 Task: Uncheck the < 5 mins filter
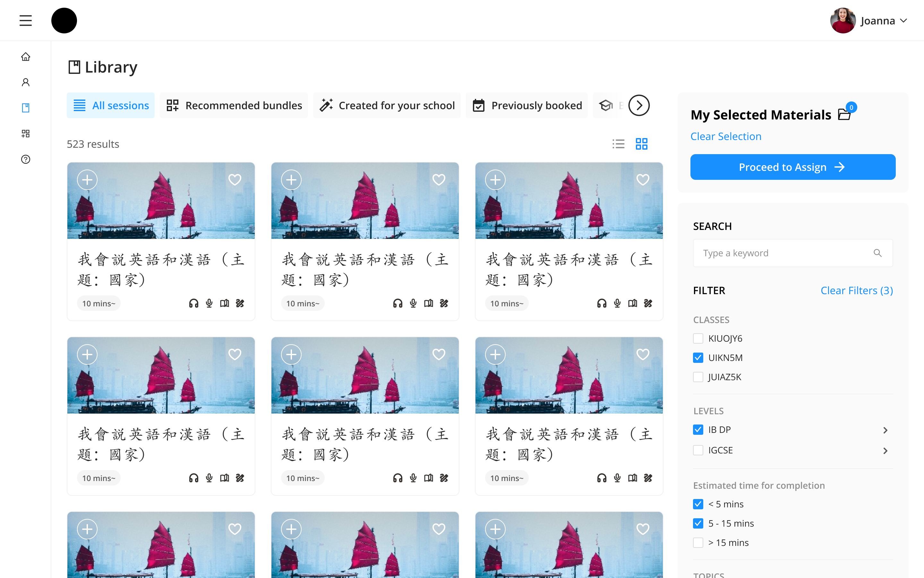pyautogui.click(x=698, y=504)
